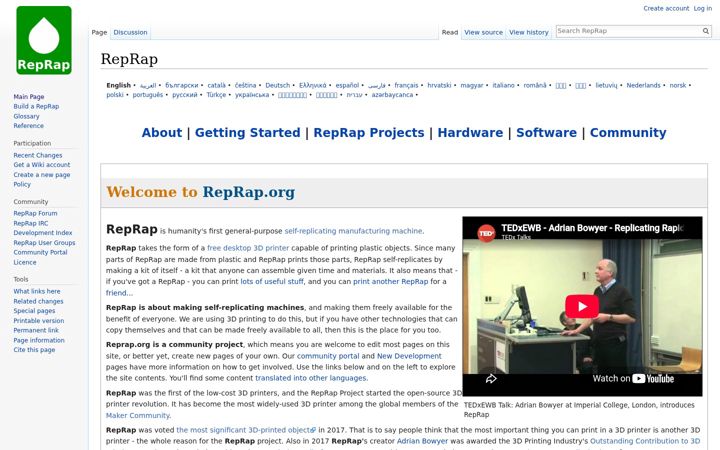The width and height of the screenshot is (720, 450).
Task: Open the Policy sidebar link
Action: click(x=22, y=184)
